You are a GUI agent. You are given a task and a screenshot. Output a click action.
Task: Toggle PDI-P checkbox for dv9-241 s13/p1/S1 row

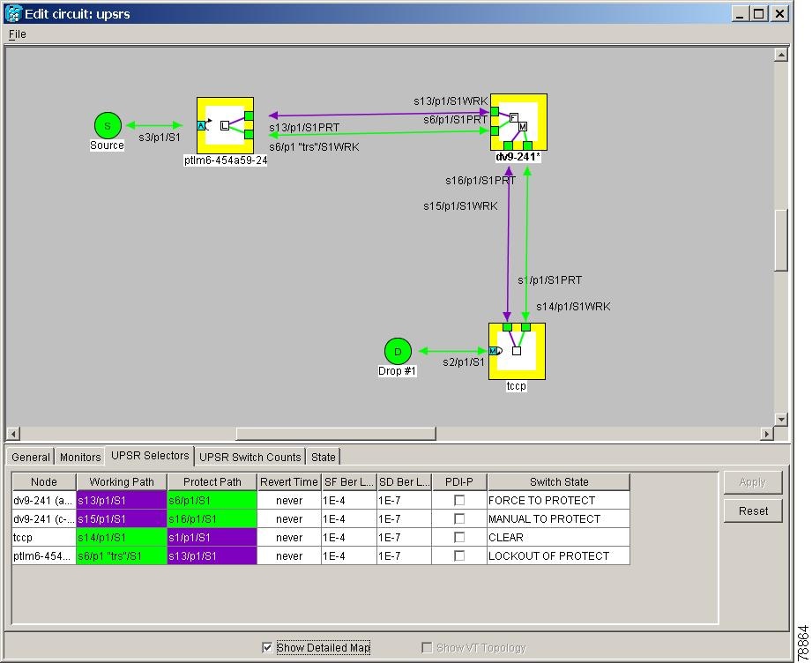tap(459, 501)
